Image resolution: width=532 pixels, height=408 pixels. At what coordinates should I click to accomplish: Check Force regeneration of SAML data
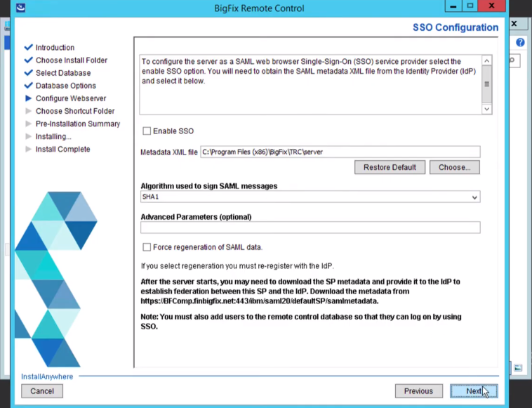click(147, 247)
